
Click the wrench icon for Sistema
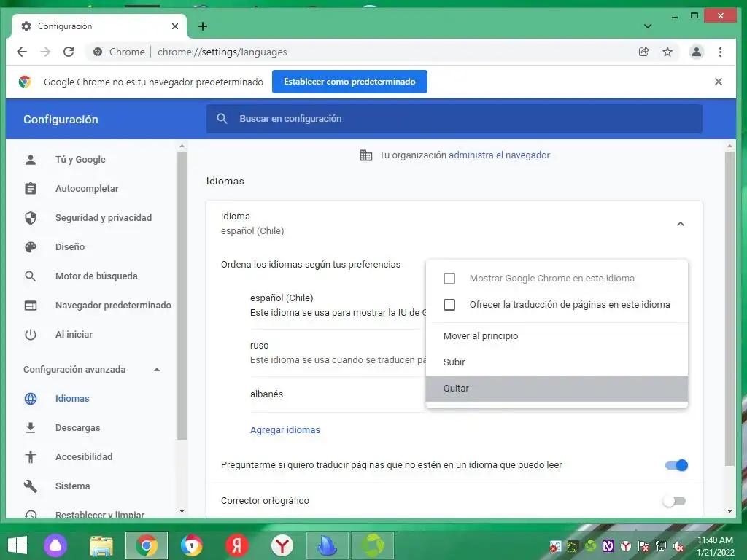pyautogui.click(x=31, y=486)
